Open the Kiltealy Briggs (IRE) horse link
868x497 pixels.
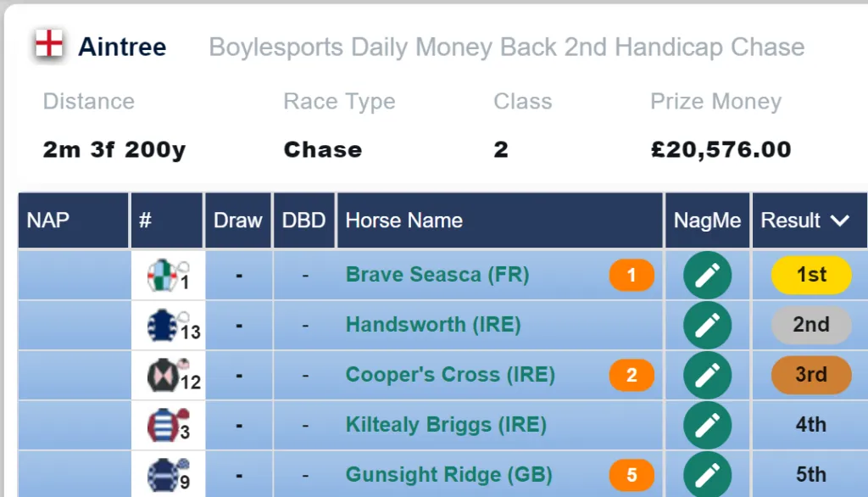point(446,425)
